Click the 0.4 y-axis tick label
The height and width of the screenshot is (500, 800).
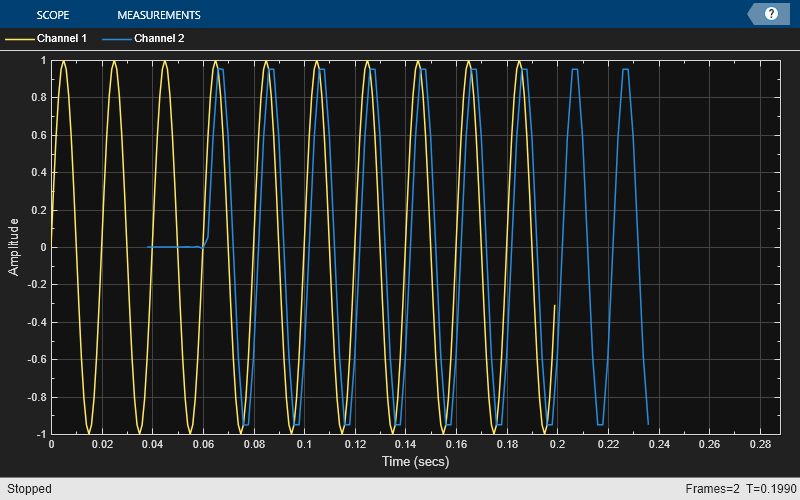39,172
